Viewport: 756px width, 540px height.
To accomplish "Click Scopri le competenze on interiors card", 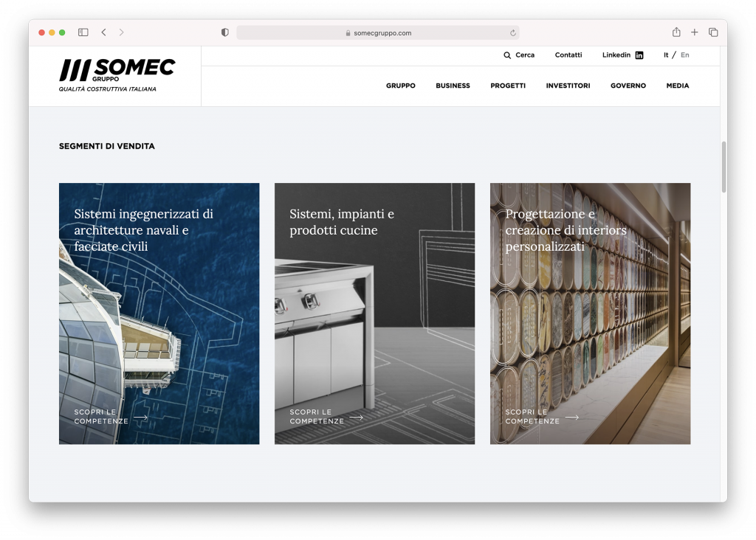I will (532, 417).
